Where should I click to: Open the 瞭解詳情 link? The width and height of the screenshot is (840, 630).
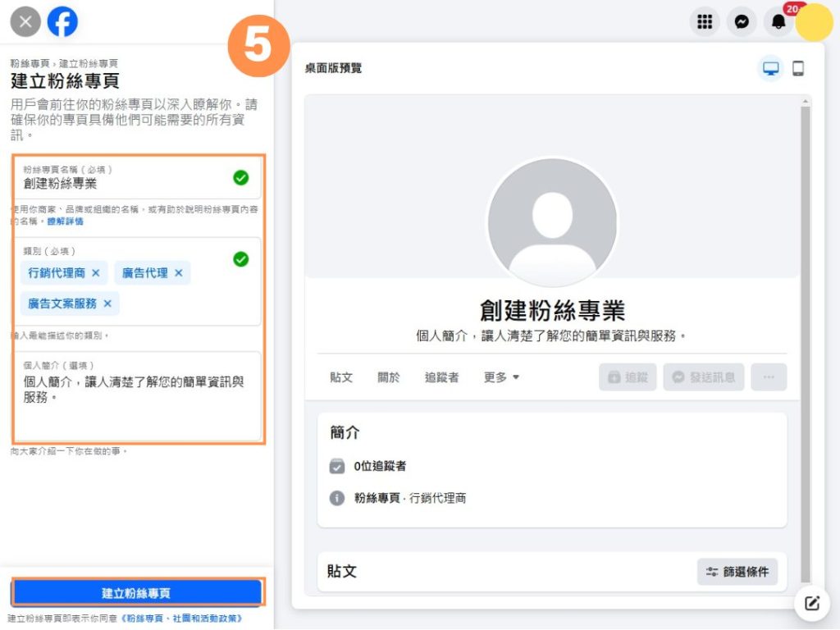pyautogui.click(x=65, y=221)
